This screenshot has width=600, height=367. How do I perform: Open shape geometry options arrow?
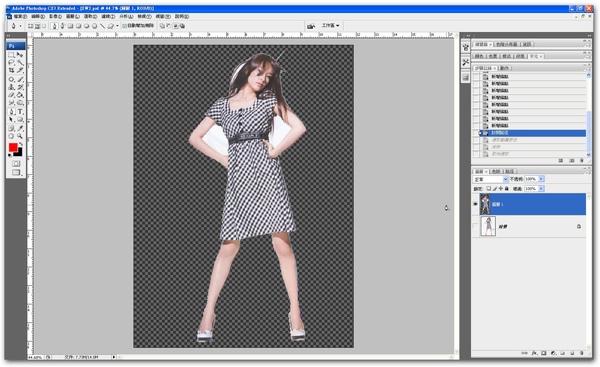(117, 26)
